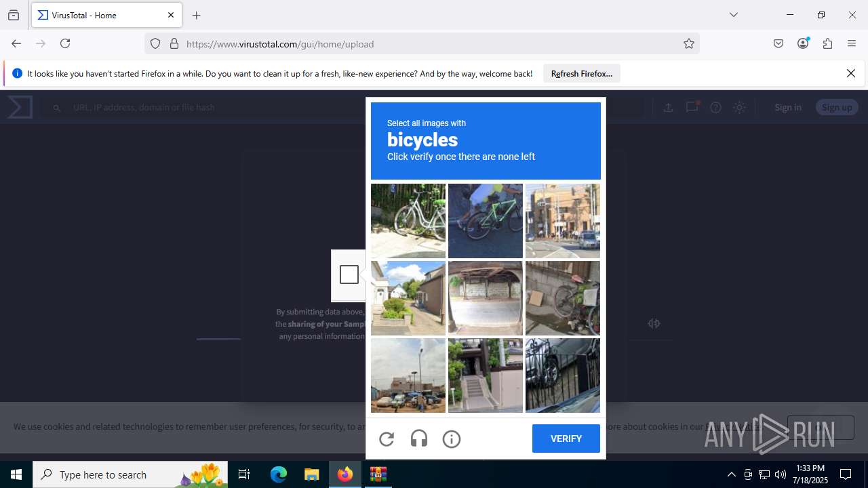Open the network status tray icon
Screen dimensions: 868x488
point(764,474)
